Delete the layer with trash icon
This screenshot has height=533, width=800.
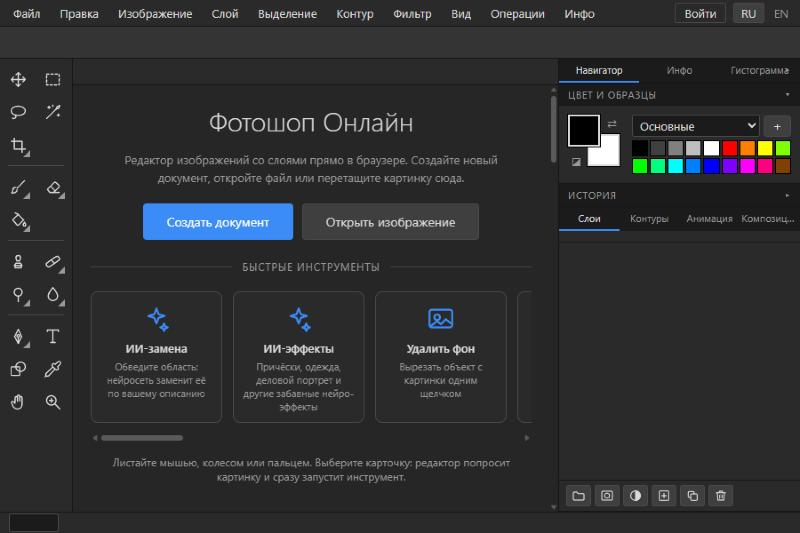[721, 496]
